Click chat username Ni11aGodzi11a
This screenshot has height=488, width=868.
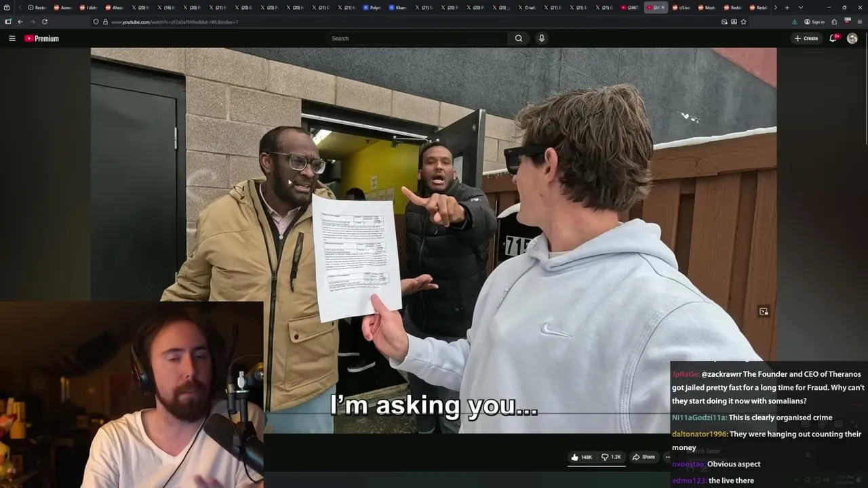click(x=699, y=418)
